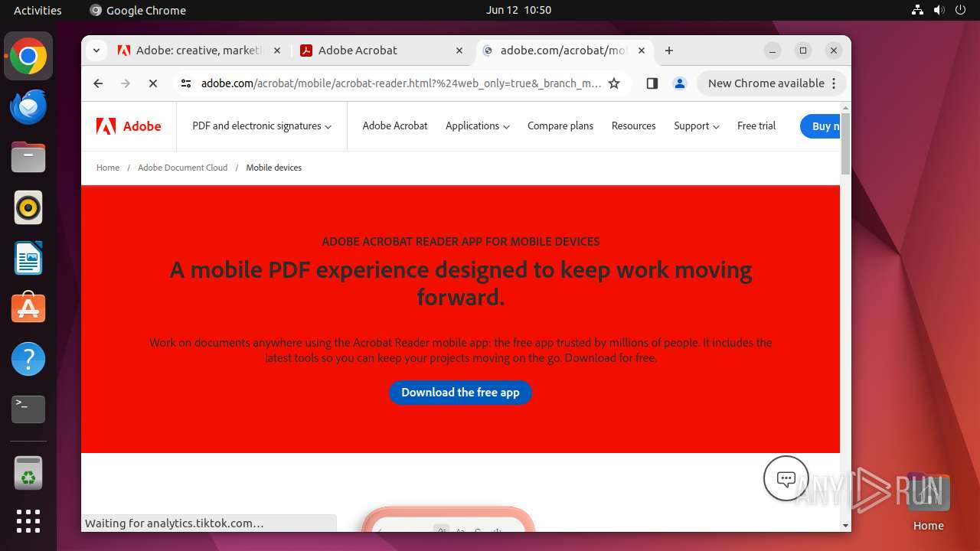980x551 pixels.
Task: Expand the tab search dropdown
Action: click(96, 51)
